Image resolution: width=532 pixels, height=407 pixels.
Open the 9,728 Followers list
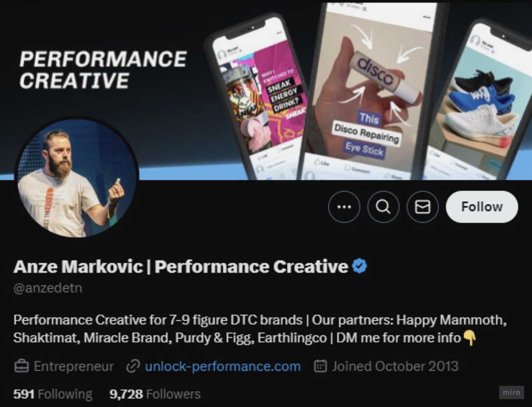tap(155, 394)
